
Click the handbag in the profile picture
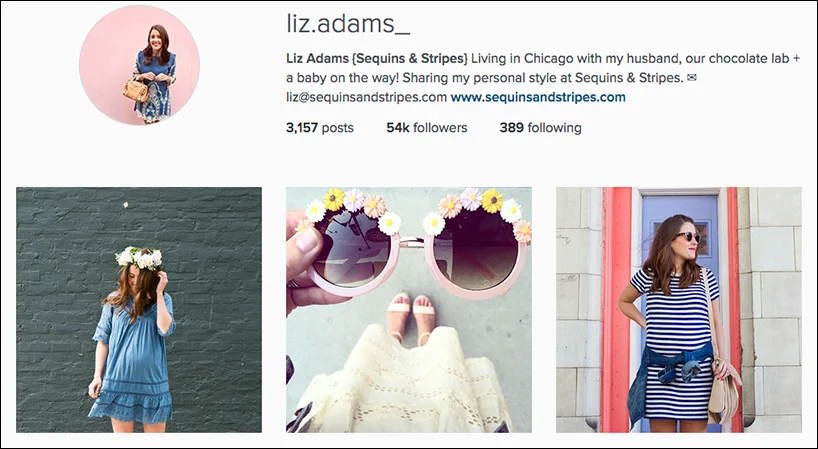coord(136,90)
